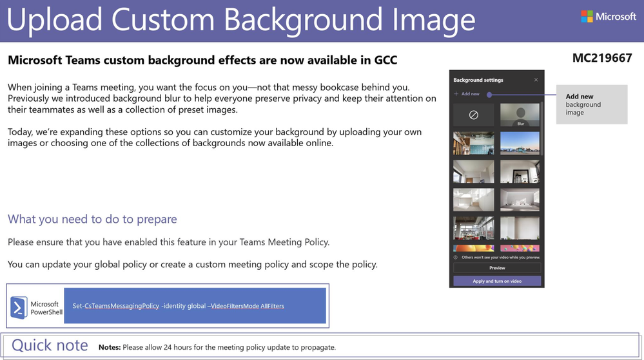Image resolution: width=644 pixels, height=360 pixels.
Task: Choose the bright white loft background
Action: [474, 200]
